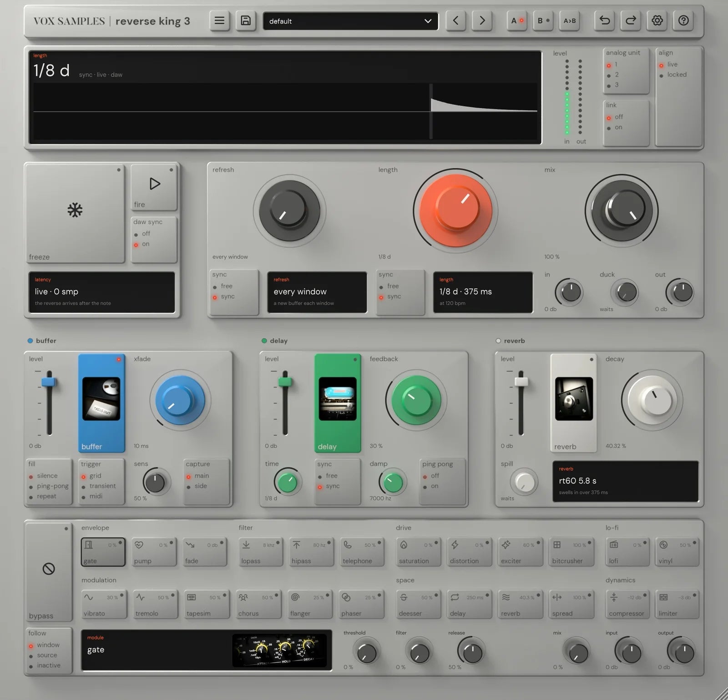
Task: Select analog unit 3
Action: click(x=612, y=85)
